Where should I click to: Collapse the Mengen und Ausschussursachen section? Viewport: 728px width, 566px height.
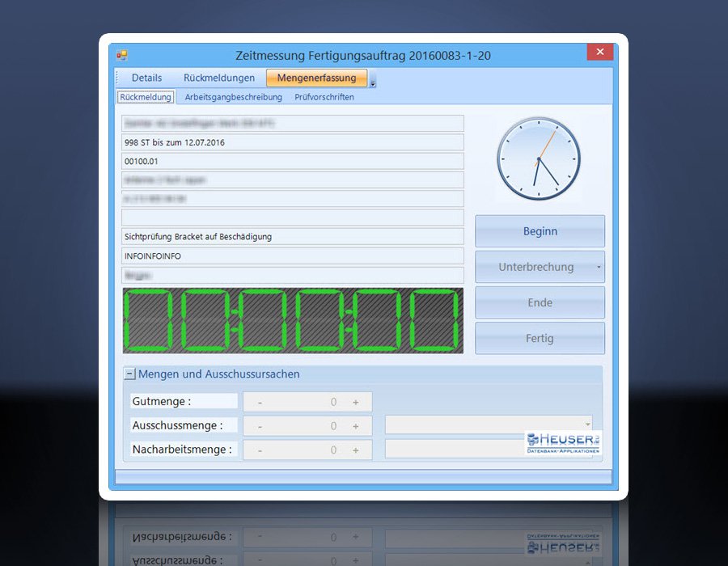130,374
